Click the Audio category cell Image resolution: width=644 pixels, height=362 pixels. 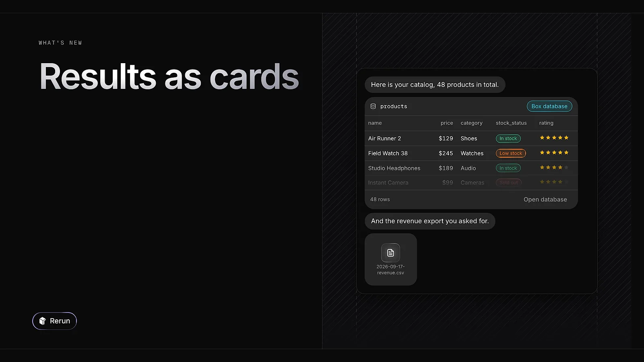click(468, 168)
